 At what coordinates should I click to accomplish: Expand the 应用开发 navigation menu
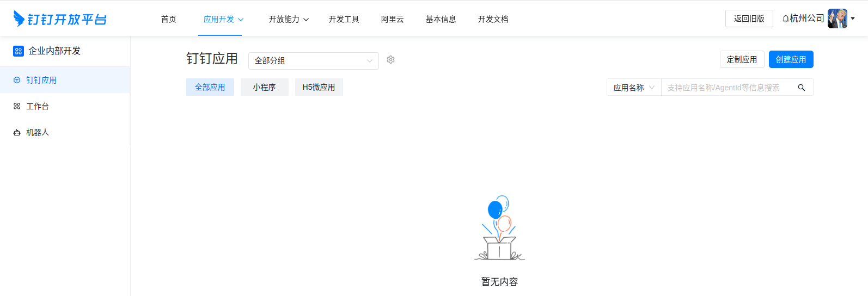(223, 19)
